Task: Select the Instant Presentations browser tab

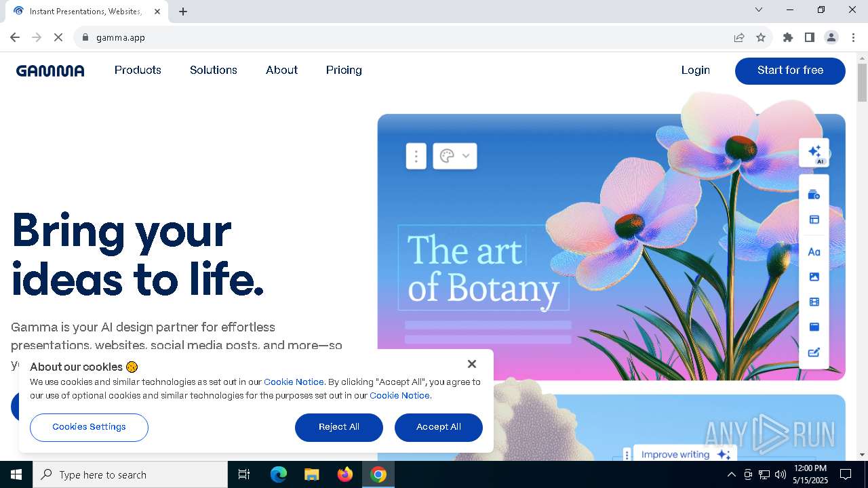Action: point(85,12)
